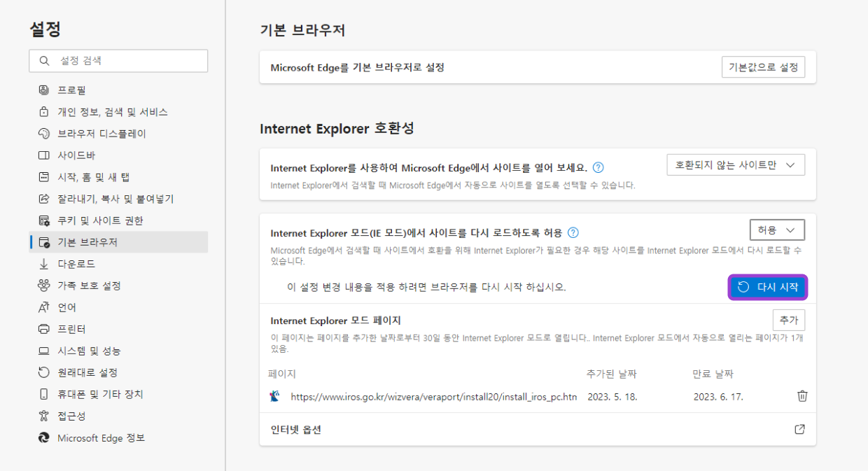The height and width of the screenshot is (471, 868).
Task: Click the 기본값으로 설정 button
Action: tap(763, 67)
